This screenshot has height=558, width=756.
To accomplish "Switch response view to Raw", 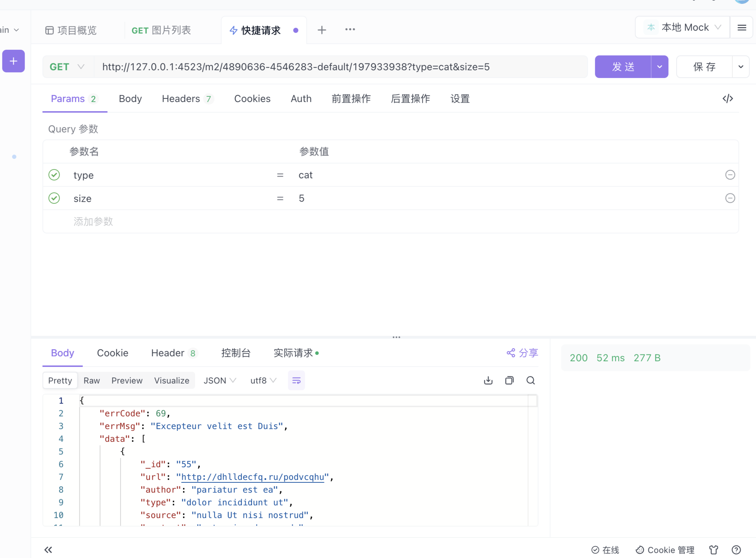I will [91, 380].
